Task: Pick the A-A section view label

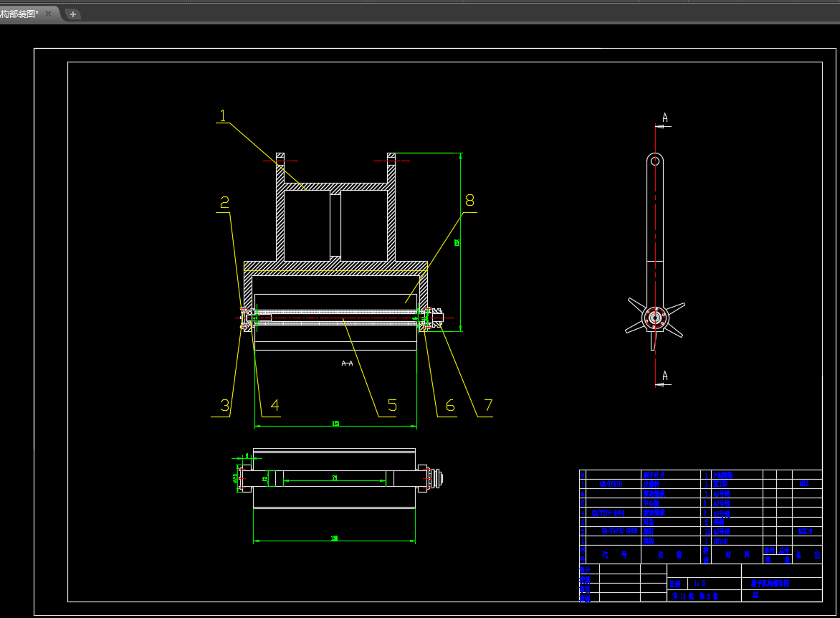Action: click(x=347, y=363)
